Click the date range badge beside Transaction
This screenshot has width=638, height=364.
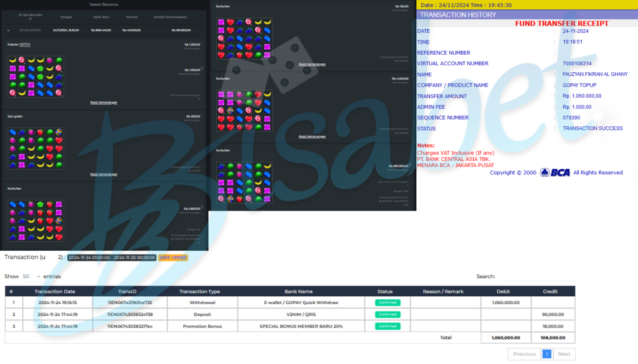click(112, 258)
